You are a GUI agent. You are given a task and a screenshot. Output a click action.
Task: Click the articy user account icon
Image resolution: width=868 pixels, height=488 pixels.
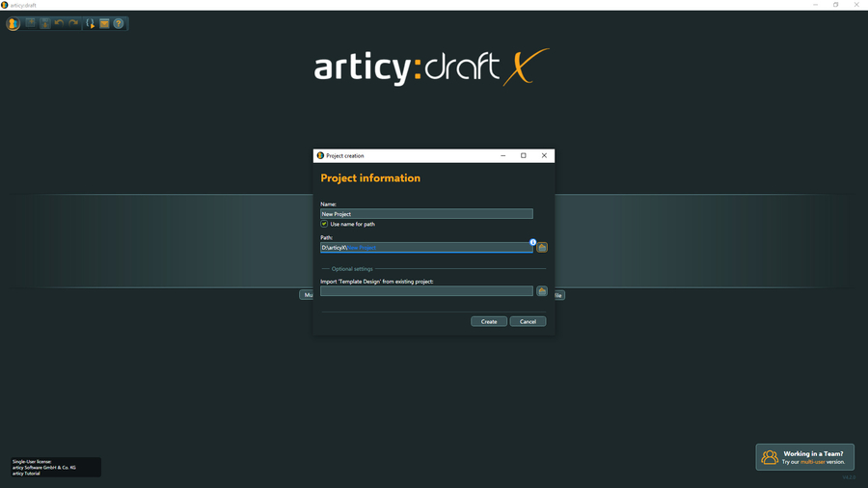click(x=13, y=23)
